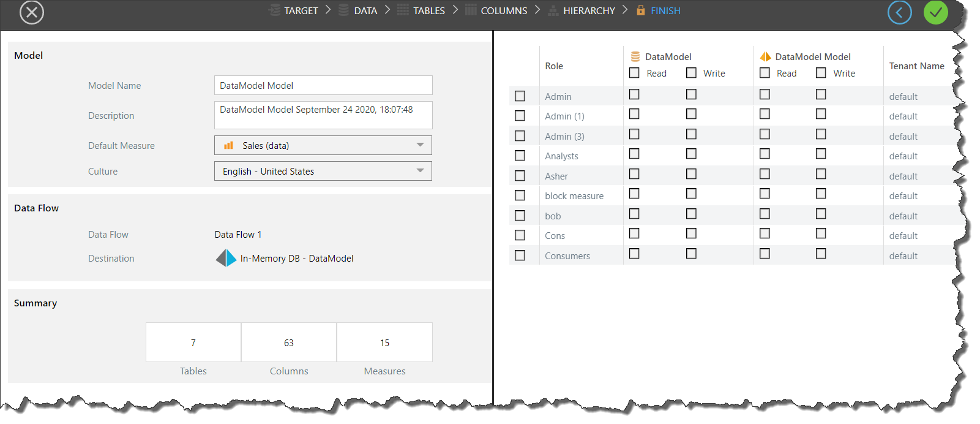Check the Admin role row checkbox
Image resolution: width=980 pixels, height=424 pixels.
[x=520, y=96]
